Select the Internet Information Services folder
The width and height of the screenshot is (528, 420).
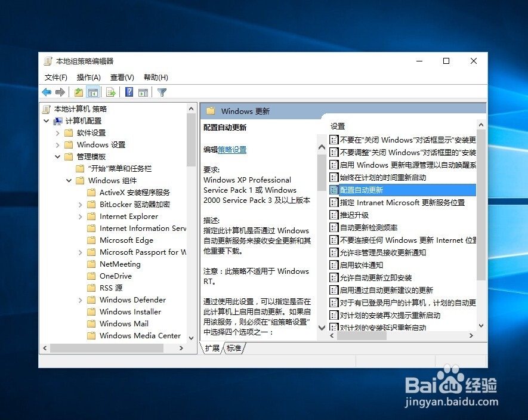[143, 228]
